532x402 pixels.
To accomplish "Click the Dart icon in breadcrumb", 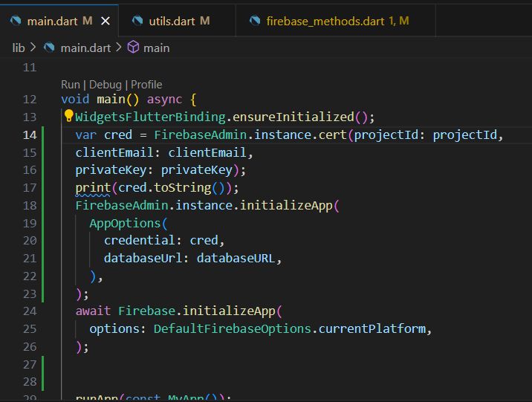I will [49, 47].
